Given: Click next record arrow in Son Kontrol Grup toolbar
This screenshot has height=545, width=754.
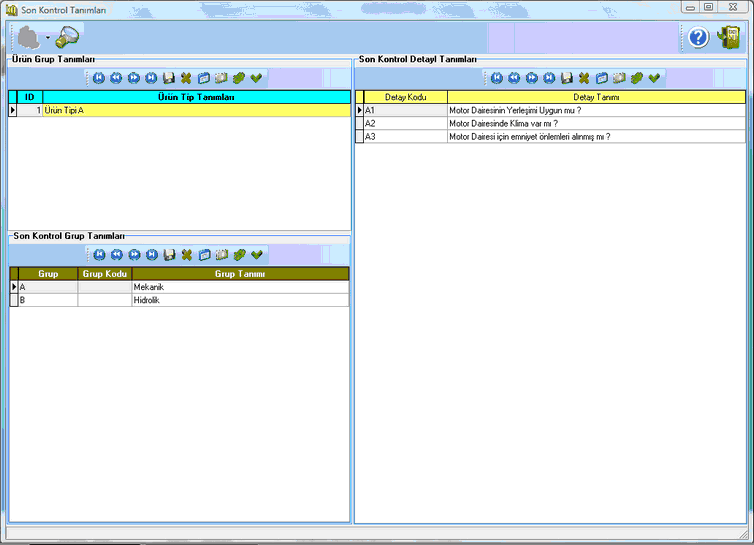Looking at the screenshot, I should click(x=134, y=255).
